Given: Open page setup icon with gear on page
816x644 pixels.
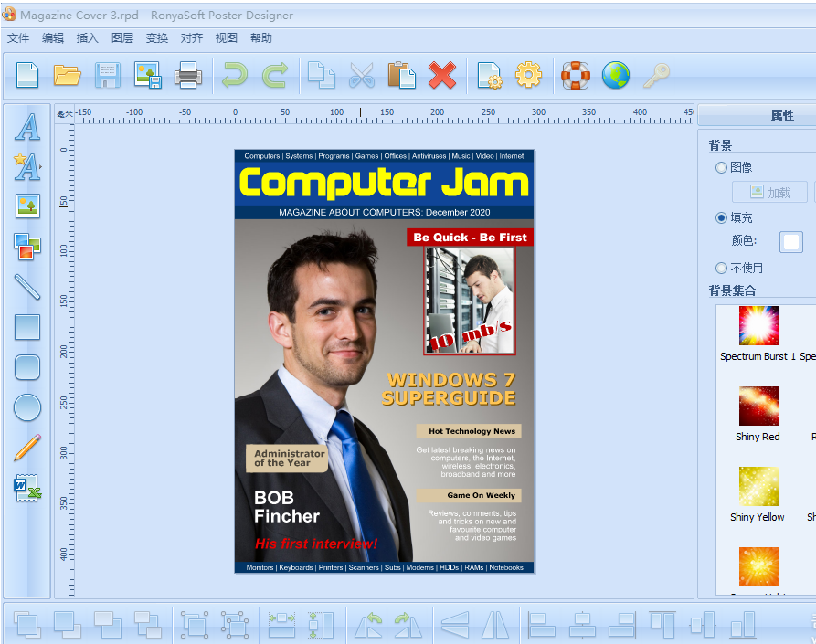Looking at the screenshot, I should click(490, 76).
